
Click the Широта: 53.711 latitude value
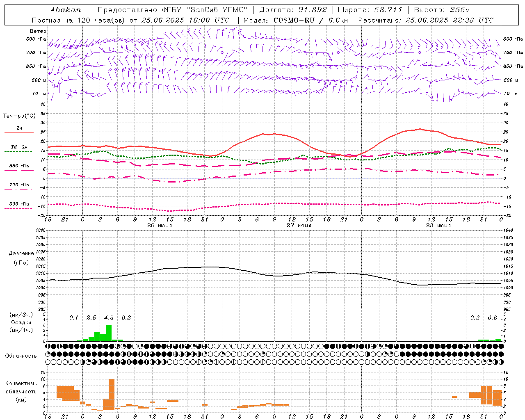coord(370,10)
